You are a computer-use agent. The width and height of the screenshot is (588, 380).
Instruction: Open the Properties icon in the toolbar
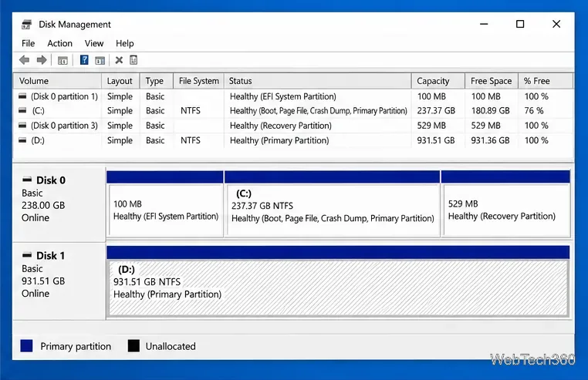point(133,59)
